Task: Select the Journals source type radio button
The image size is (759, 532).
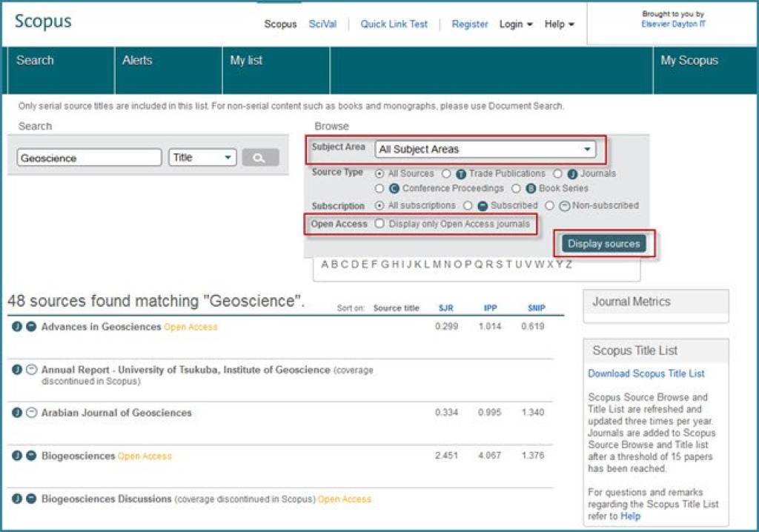Action: pyautogui.click(x=557, y=174)
